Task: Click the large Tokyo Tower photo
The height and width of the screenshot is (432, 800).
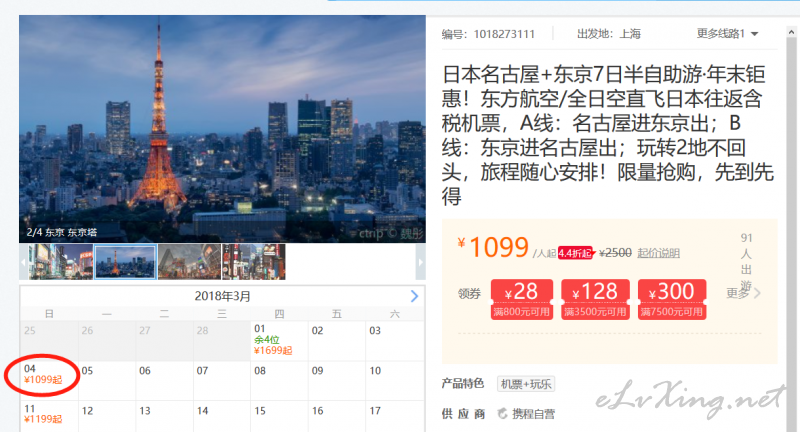Action: (222, 129)
